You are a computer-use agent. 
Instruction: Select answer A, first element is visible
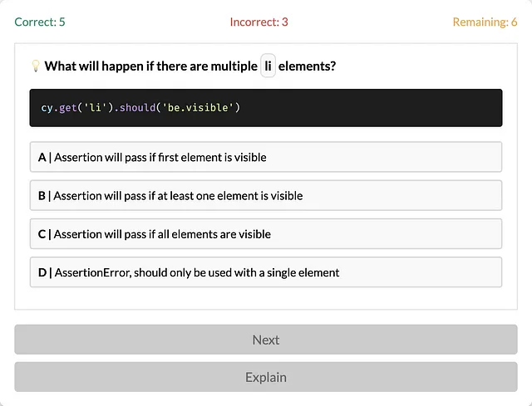click(x=266, y=157)
